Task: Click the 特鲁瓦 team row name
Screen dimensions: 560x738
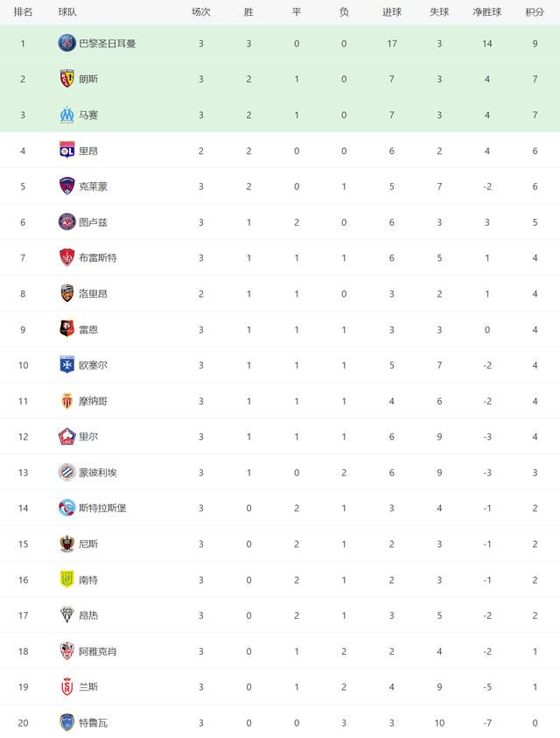Action: pyautogui.click(x=93, y=723)
